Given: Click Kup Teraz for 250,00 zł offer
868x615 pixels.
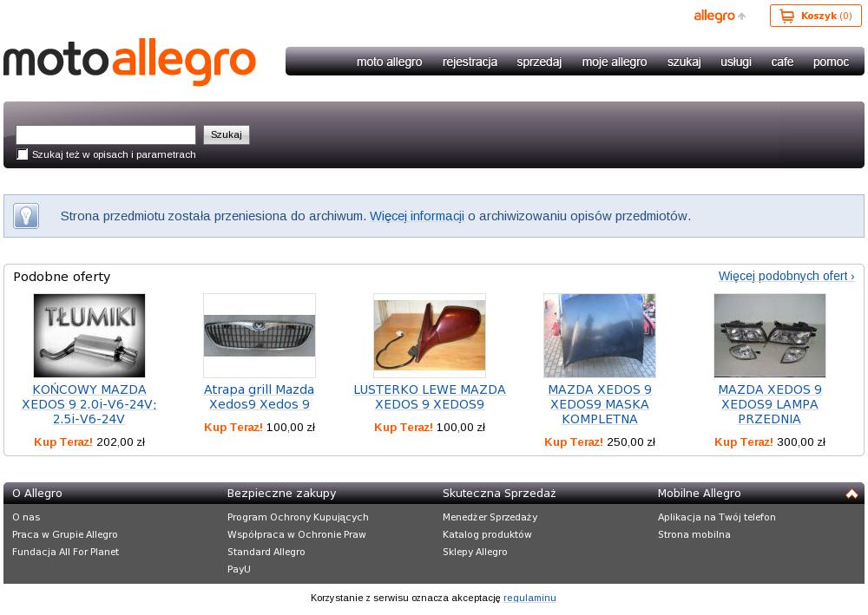Looking at the screenshot, I should 574,442.
